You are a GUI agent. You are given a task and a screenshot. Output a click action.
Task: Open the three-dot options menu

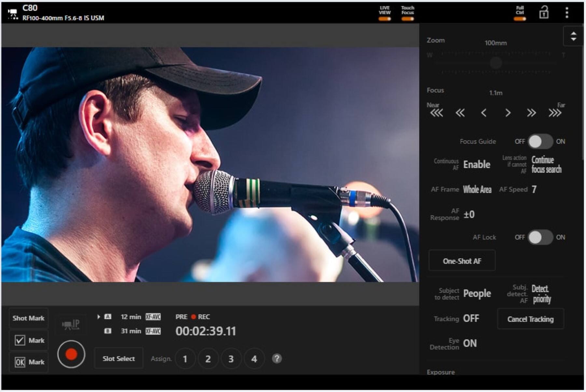(x=567, y=13)
